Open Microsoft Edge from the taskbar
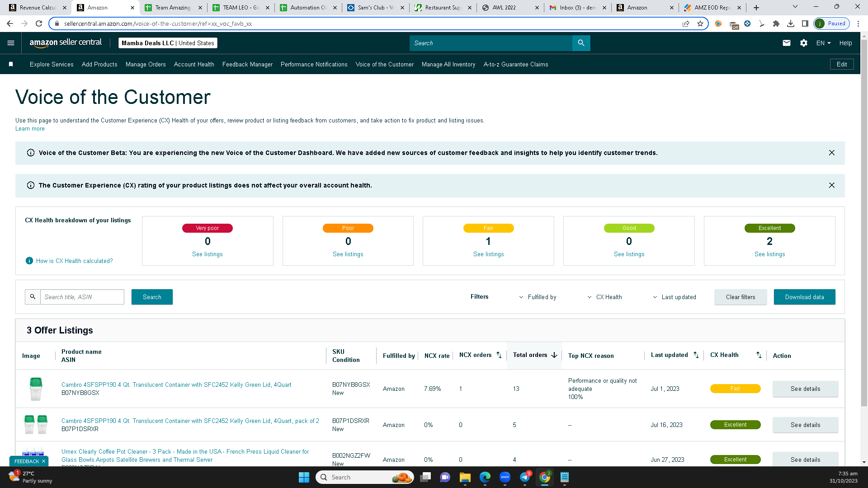 click(485, 477)
